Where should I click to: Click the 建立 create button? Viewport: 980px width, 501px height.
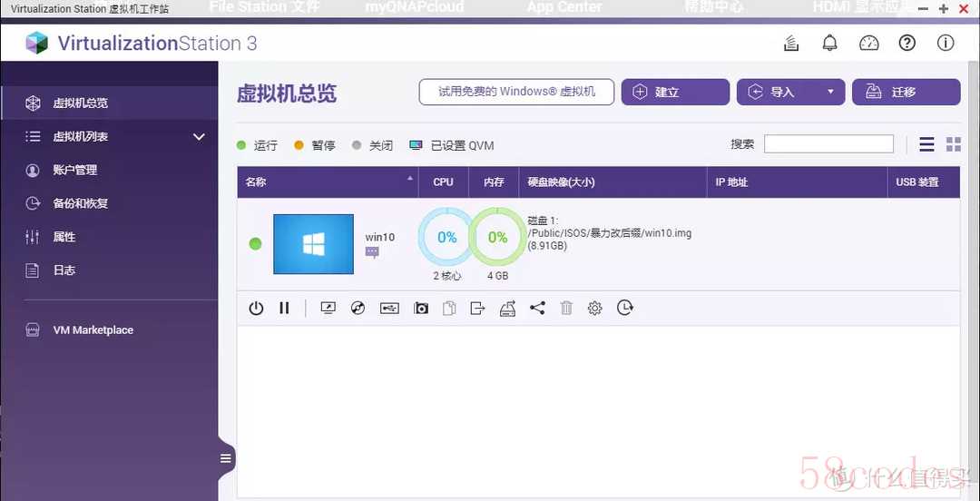pos(675,92)
